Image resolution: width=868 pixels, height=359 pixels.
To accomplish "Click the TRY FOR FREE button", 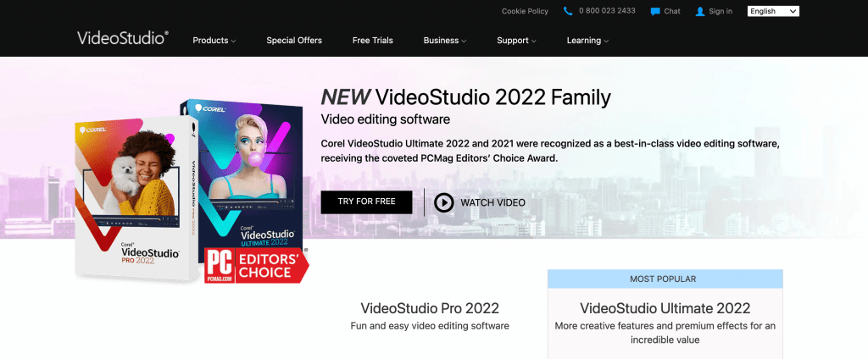I will pos(366,202).
